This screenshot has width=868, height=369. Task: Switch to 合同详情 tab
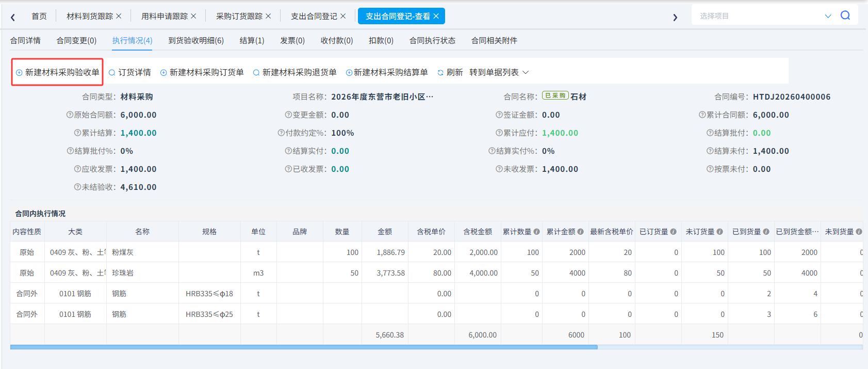[25, 40]
